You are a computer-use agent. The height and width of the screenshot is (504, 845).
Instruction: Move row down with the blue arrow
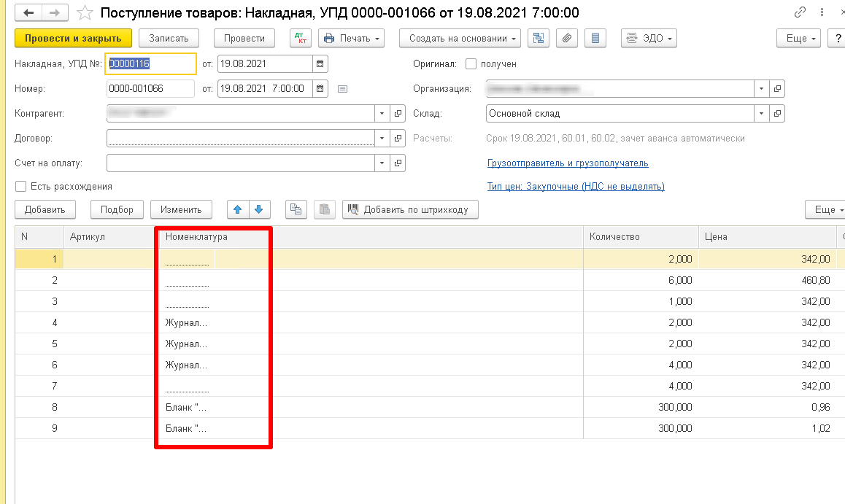pos(259,209)
